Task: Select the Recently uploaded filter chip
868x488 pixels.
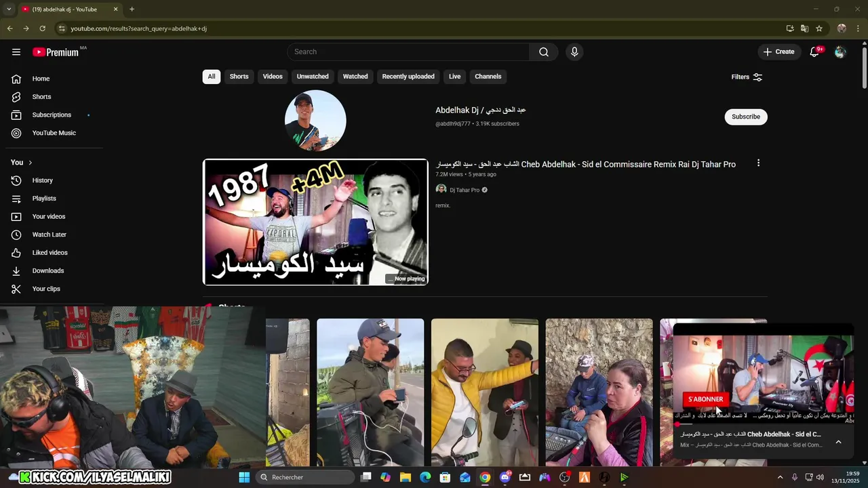Action: pyautogui.click(x=408, y=77)
